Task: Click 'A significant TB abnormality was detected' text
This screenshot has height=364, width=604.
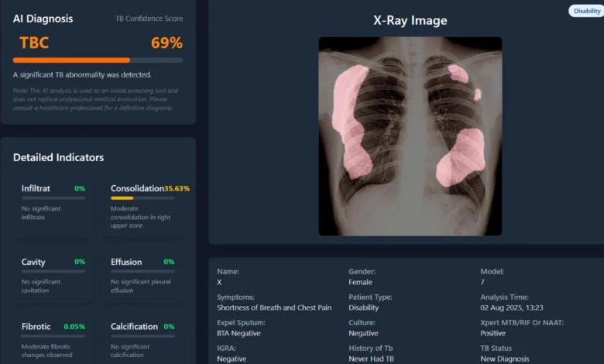Action: click(x=82, y=74)
